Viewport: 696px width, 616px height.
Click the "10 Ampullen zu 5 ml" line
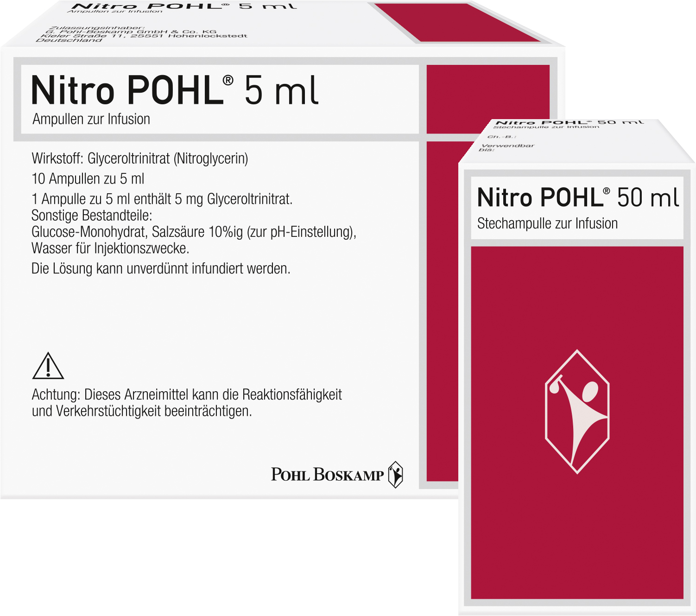pos(88,178)
